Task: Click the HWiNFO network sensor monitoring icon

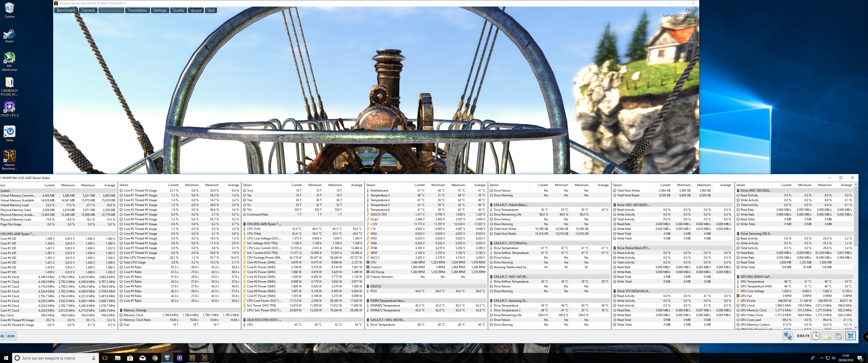Action: [x=788, y=336]
